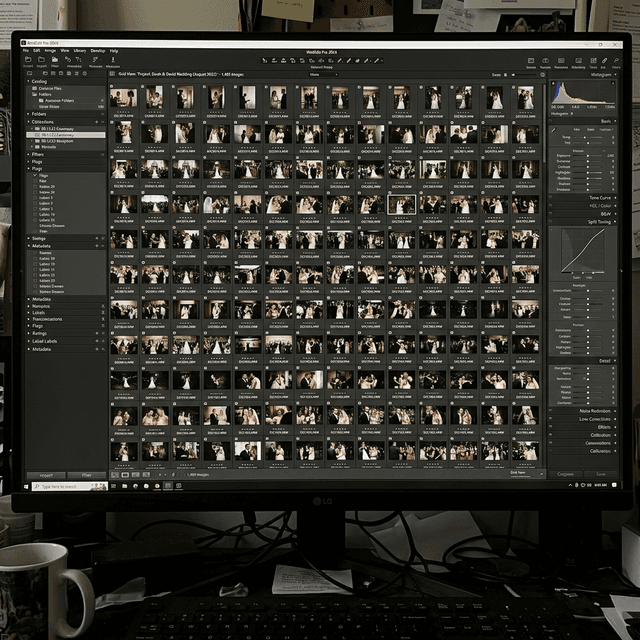Select the Reception collection under Collections
Screen dimensions: 640x640
(x=66, y=141)
